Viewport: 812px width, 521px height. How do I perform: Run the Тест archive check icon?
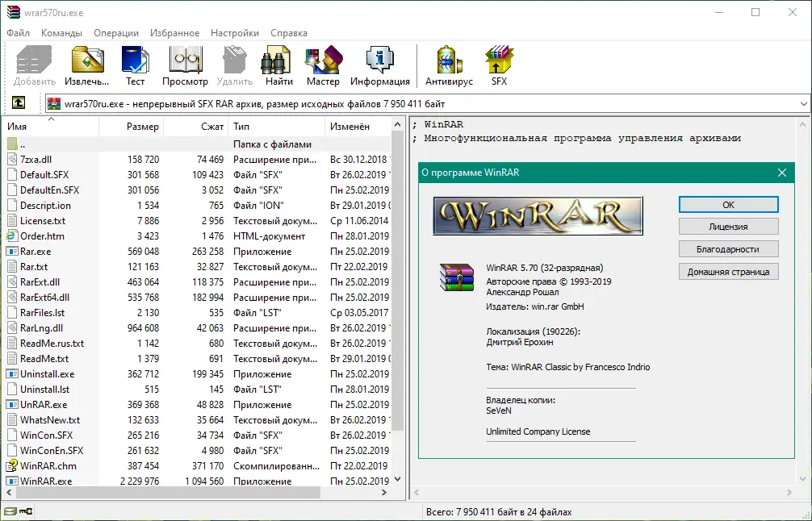[135, 60]
